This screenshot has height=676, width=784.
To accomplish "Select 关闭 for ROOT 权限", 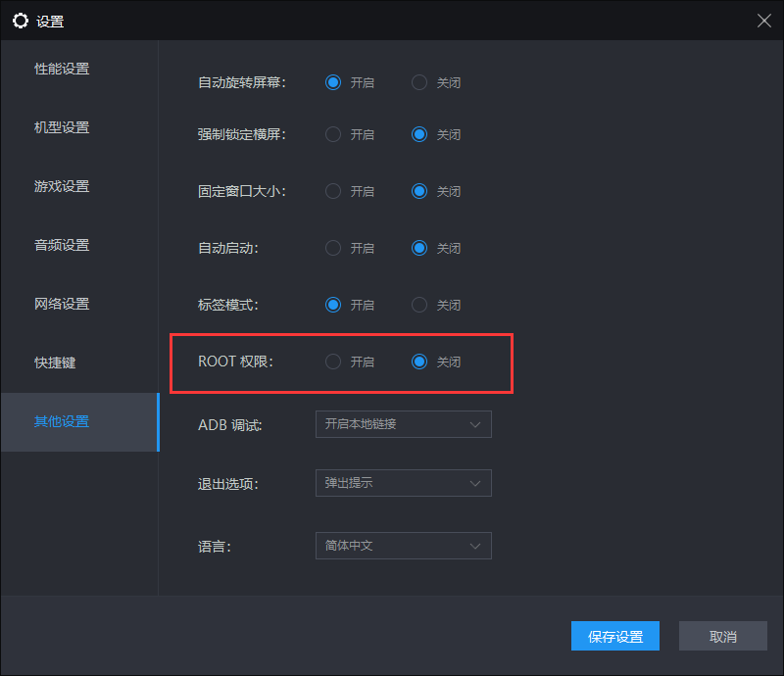I will pyautogui.click(x=419, y=362).
